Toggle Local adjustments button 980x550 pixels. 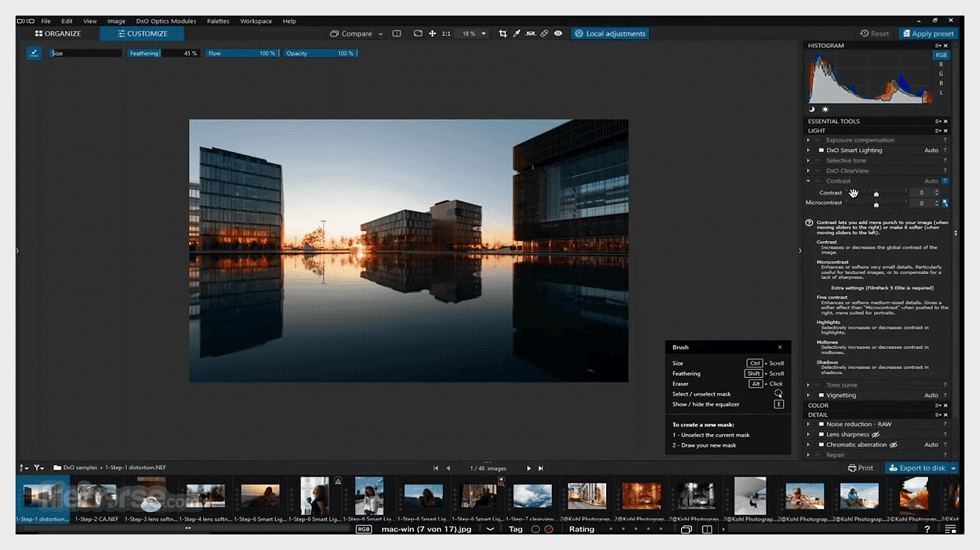pos(610,33)
